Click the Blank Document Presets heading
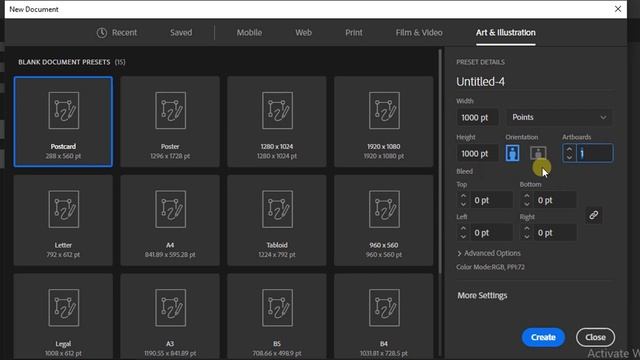The height and width of the screenshot is (360, 640). (64, 62)
